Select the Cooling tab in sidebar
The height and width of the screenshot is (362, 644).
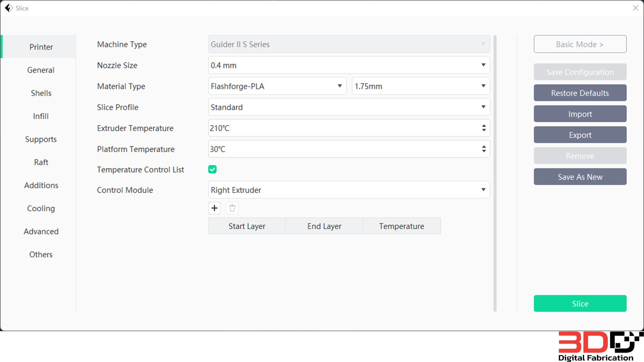pos(41,208)
